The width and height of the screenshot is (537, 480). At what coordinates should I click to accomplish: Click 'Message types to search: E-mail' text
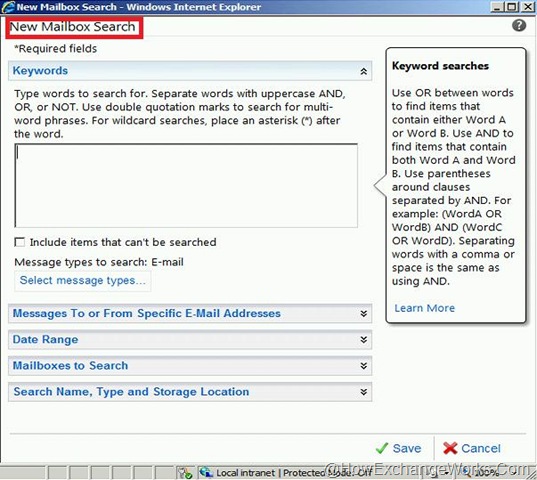tap(99, 262)
